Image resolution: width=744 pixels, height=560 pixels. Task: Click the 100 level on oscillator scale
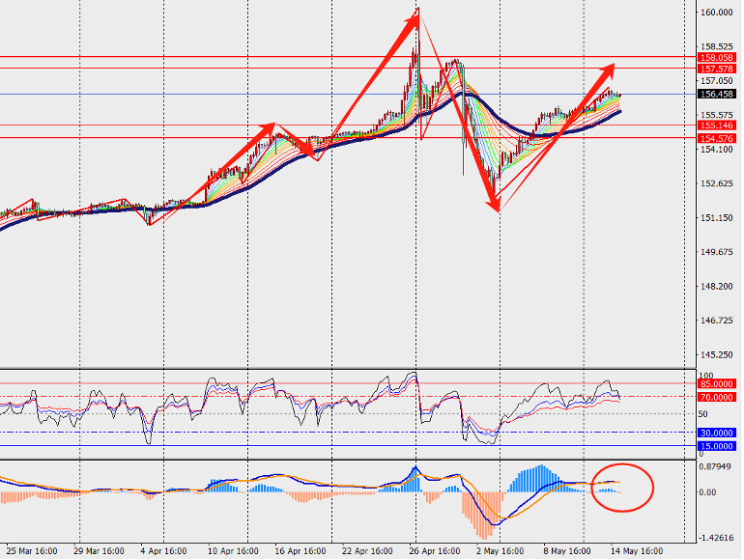(706, 376)
